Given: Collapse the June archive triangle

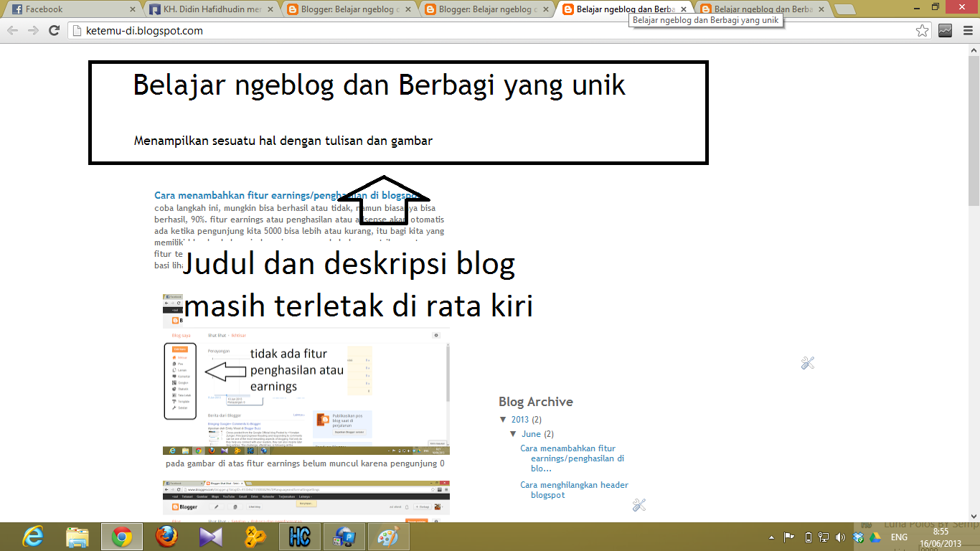Looking at the screenshot, I should [514, 434].
